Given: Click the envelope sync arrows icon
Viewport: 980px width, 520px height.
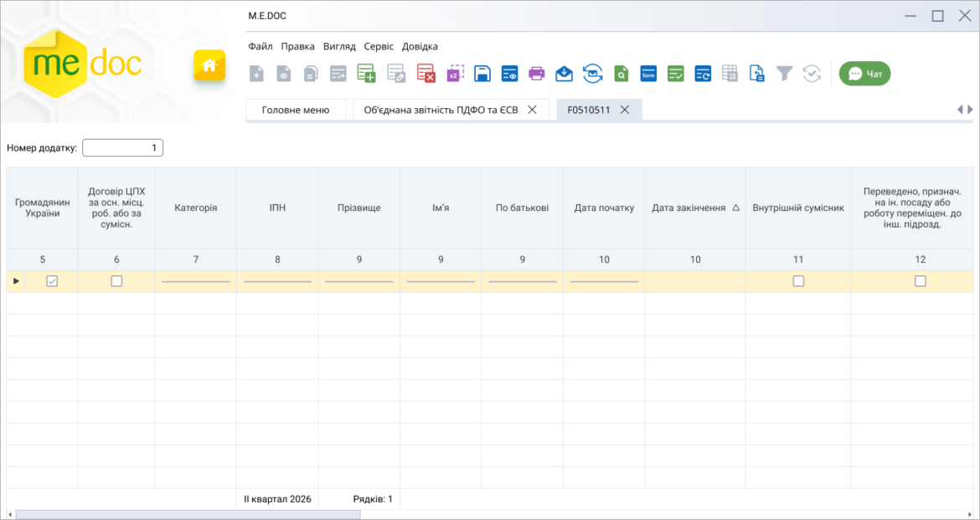Looking at the screenshot, I should click(x=592, y=74).
